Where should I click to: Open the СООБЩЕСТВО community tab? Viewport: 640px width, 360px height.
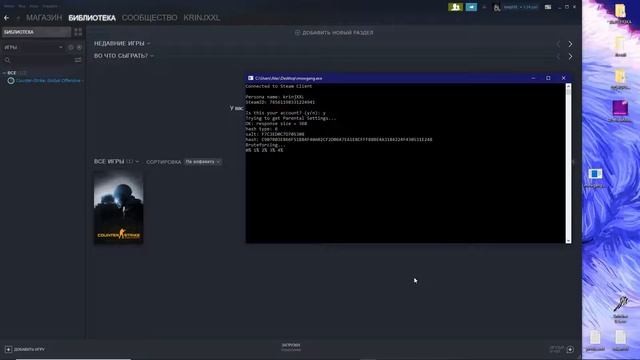click(x=149, y=18)
